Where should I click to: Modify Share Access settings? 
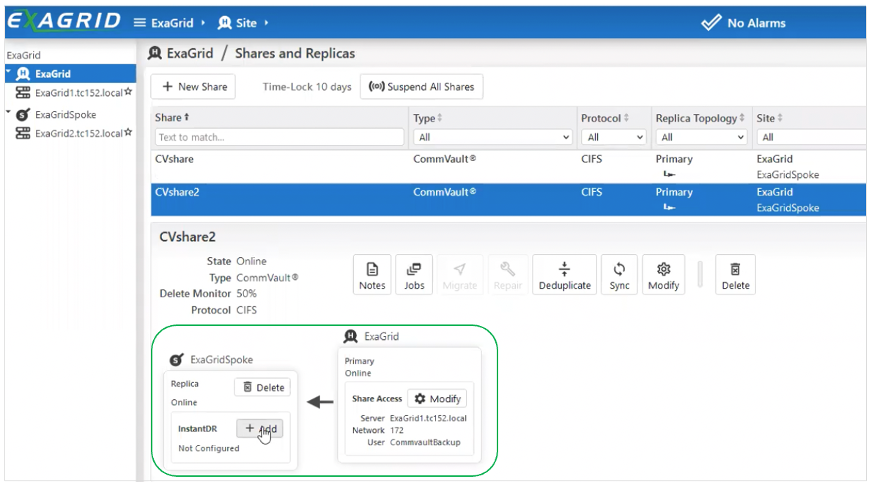437,399
